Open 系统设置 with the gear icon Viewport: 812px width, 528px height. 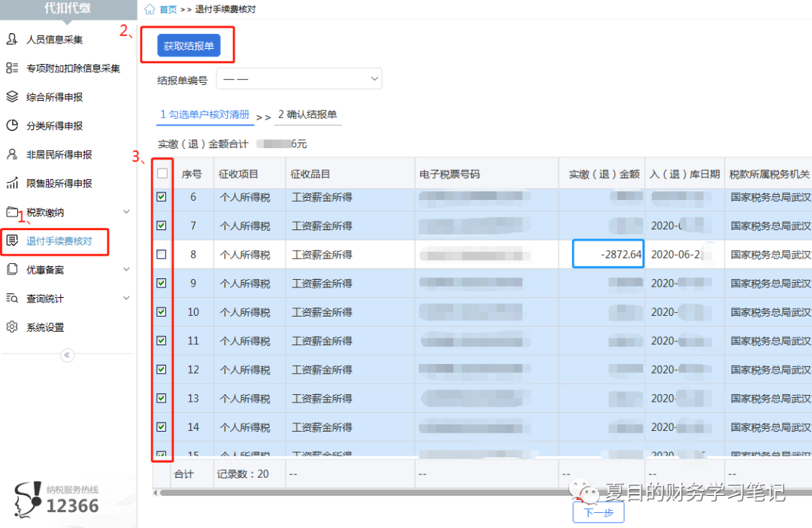[11, 326]
